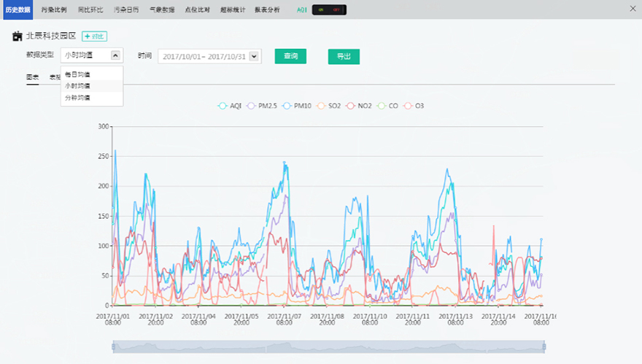The height and width of the screenshot is (364, 642).
Task: Select 每日均值 from the dropdown list
Action: pos(77,74)
